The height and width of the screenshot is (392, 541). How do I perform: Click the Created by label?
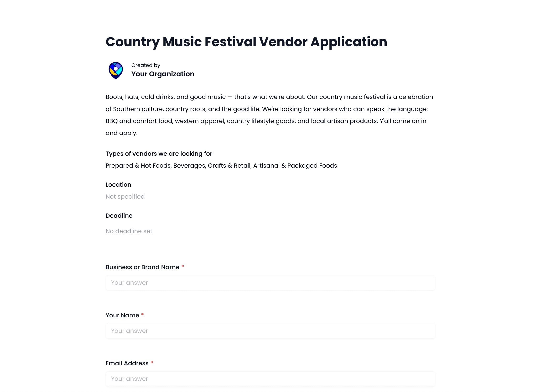[x=146, y=65]
